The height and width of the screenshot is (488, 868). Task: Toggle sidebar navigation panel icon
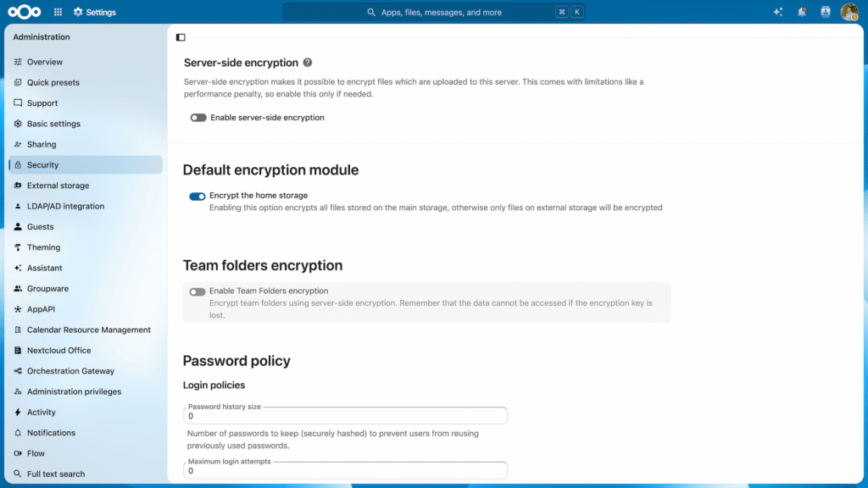181,37
